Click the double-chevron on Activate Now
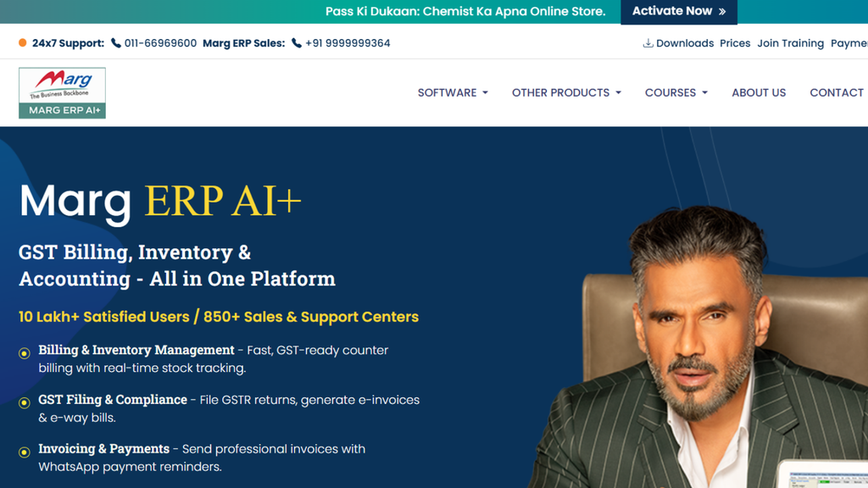The image size is (868, 488). click(722, 12)
